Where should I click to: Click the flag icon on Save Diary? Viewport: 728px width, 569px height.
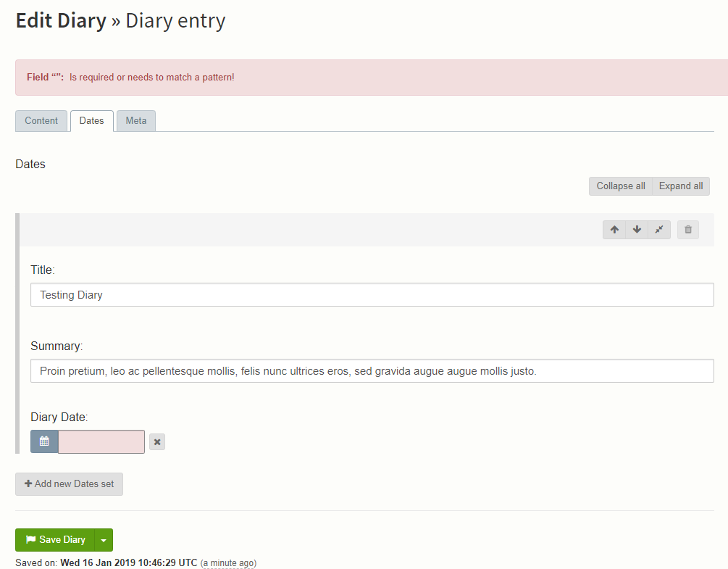(30, 539)
